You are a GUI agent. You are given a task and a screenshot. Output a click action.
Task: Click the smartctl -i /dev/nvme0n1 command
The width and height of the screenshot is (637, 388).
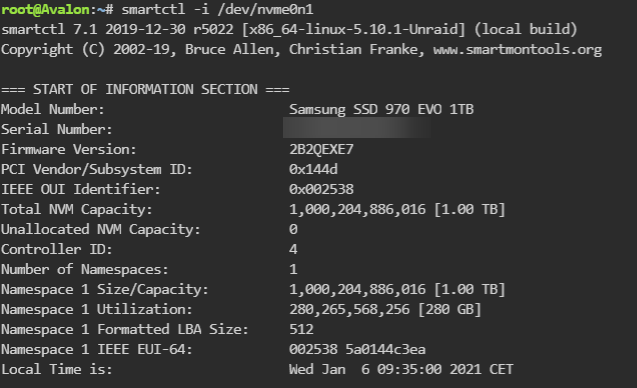[217, 9]
